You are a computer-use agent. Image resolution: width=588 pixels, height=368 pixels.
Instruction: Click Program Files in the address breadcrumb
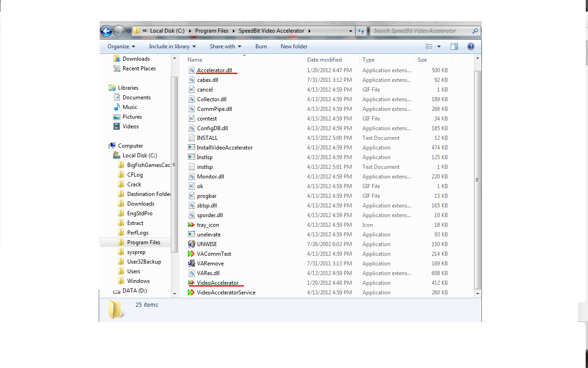[x=211, y=31]
